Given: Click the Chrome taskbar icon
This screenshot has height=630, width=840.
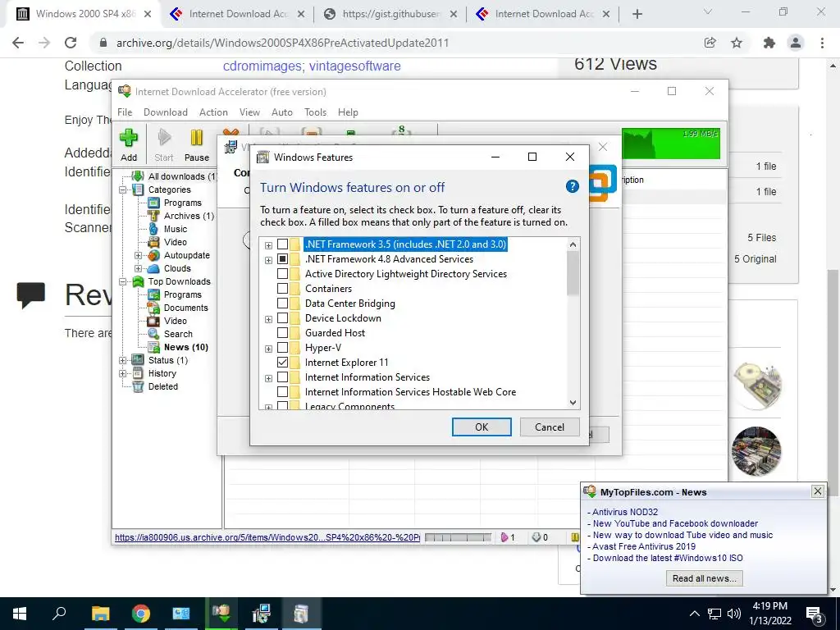Looking at the screenshot, I should pyautogui.click(x=141, y=613).
